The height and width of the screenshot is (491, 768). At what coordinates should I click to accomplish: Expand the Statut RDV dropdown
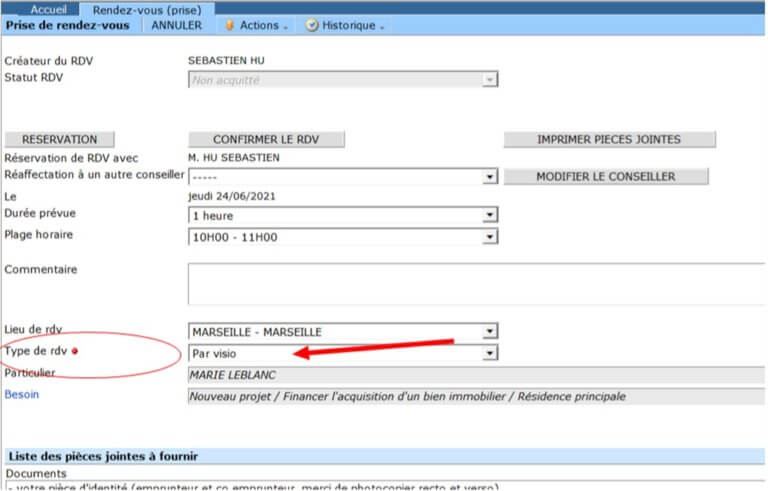tap(489, 80)
